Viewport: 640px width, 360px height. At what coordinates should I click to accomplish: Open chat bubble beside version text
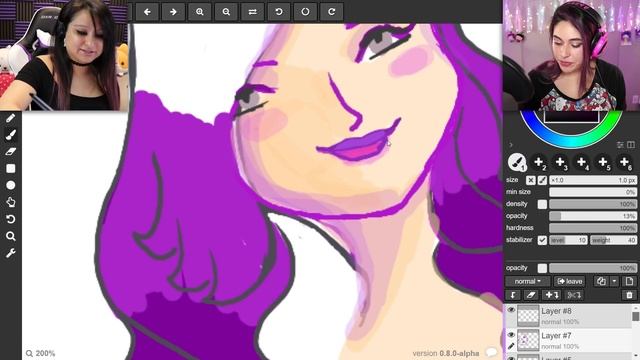pos(491,352)
